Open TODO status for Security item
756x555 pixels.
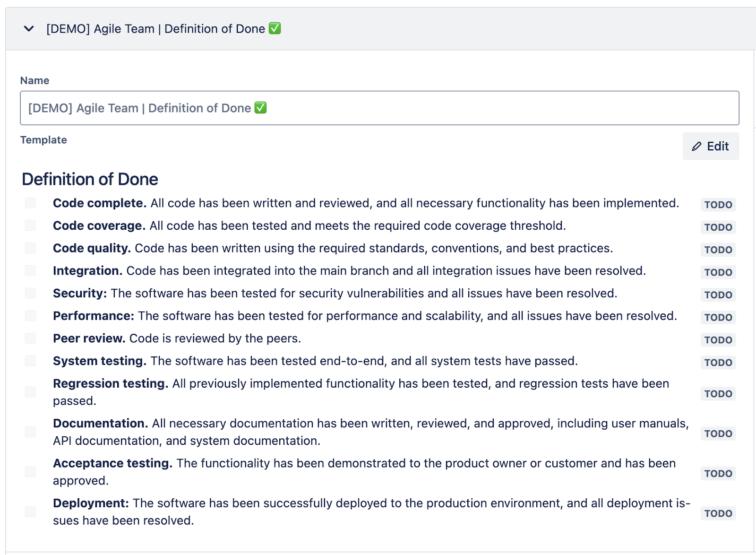pyautogui.click(x=718, y=295)
